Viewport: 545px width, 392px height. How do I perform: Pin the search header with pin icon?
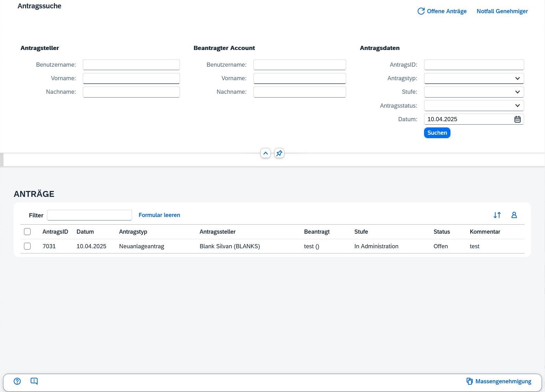pyautogui.click(x=279, y=153)
